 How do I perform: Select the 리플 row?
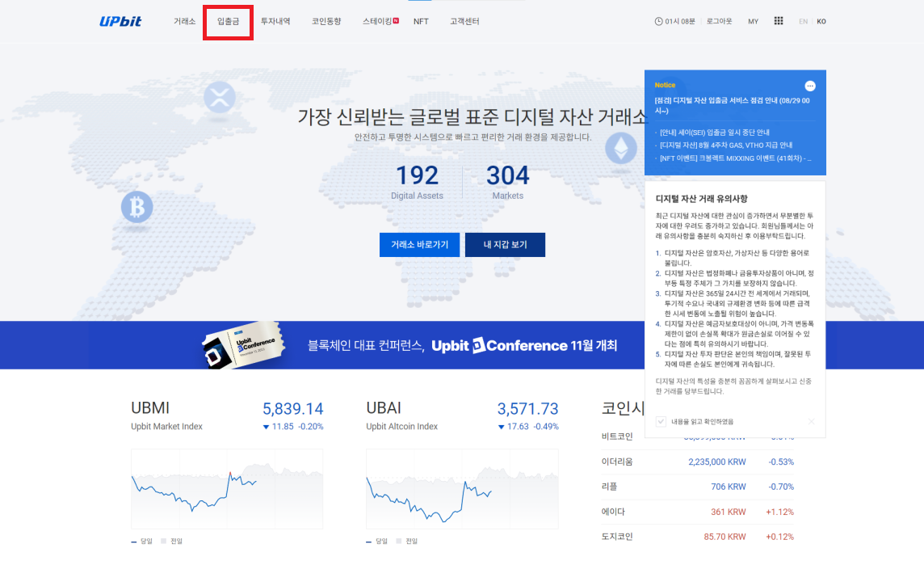click(x=697, y=487)
